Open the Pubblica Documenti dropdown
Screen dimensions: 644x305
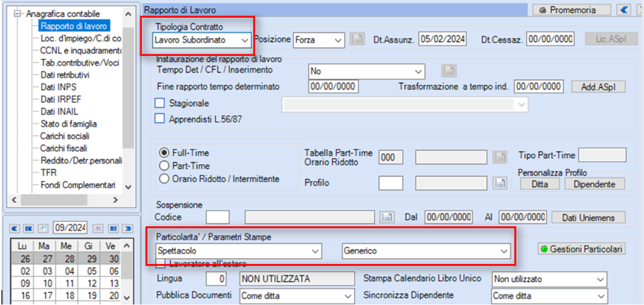296,295
